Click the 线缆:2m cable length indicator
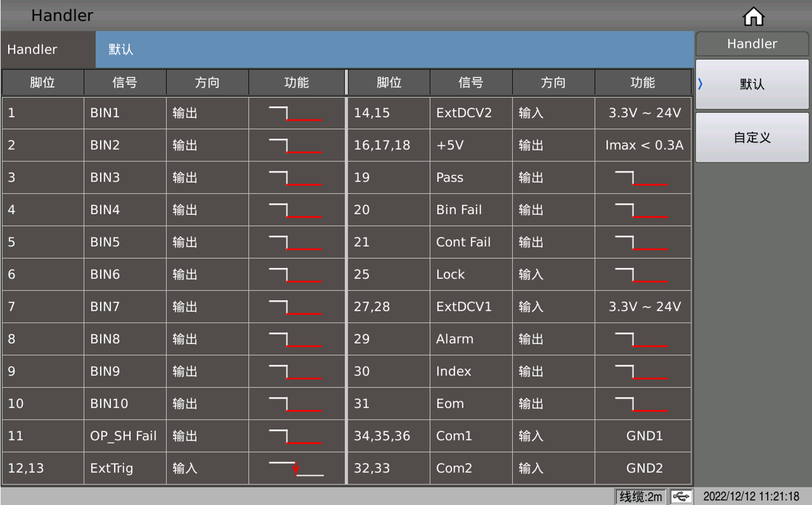Image resolution: width=812 pixels, height=505 pixels. [x=641, y=497]
